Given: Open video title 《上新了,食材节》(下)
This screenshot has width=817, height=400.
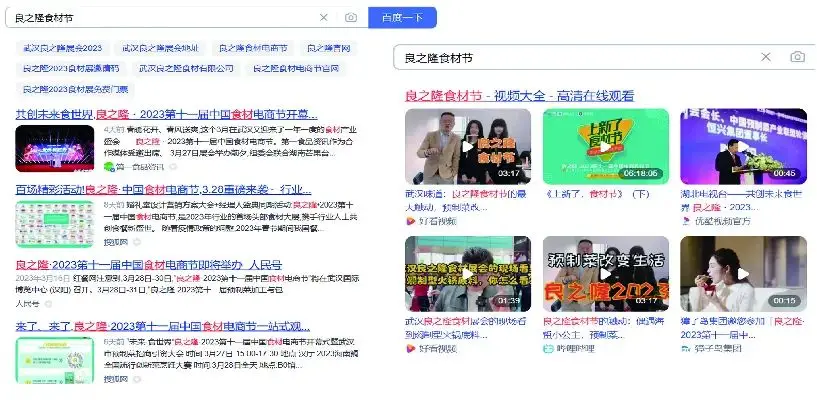Looking at the screenshot, I should 598,194.
